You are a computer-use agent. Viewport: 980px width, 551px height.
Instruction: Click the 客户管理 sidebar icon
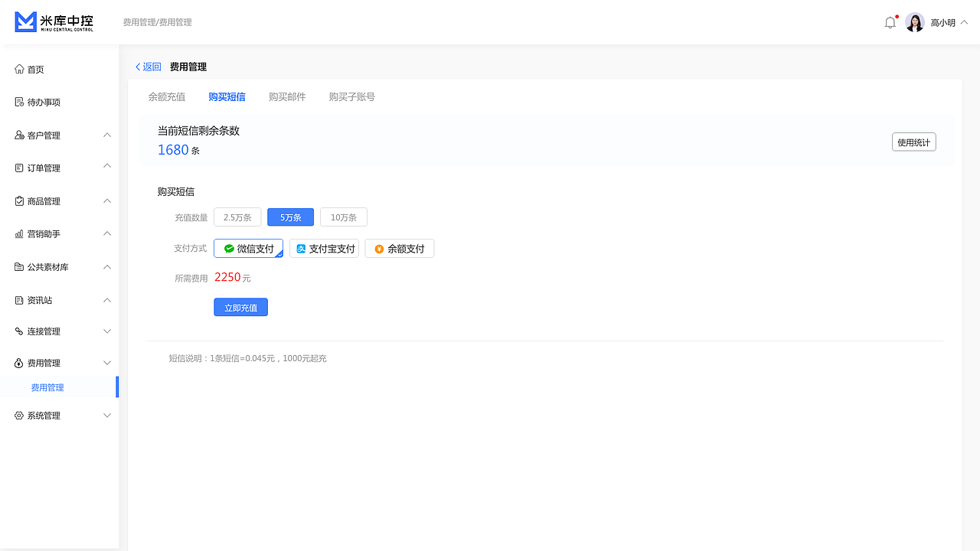point(19,135)
